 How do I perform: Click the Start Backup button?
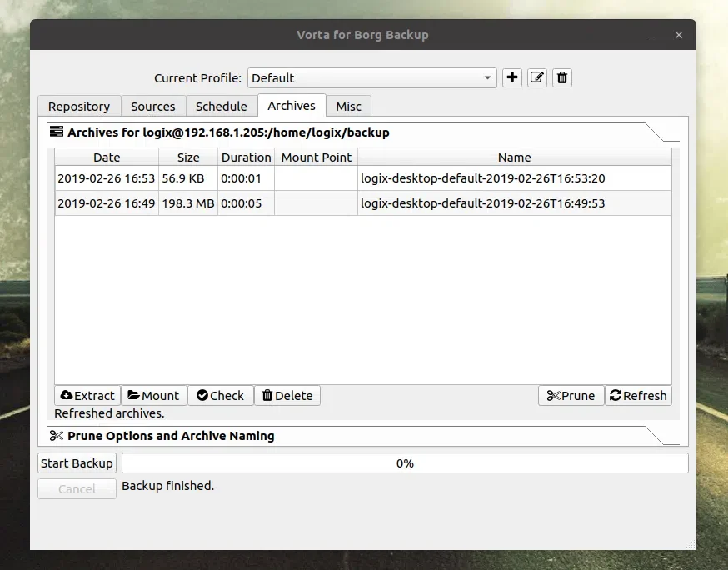click(76, 462)
